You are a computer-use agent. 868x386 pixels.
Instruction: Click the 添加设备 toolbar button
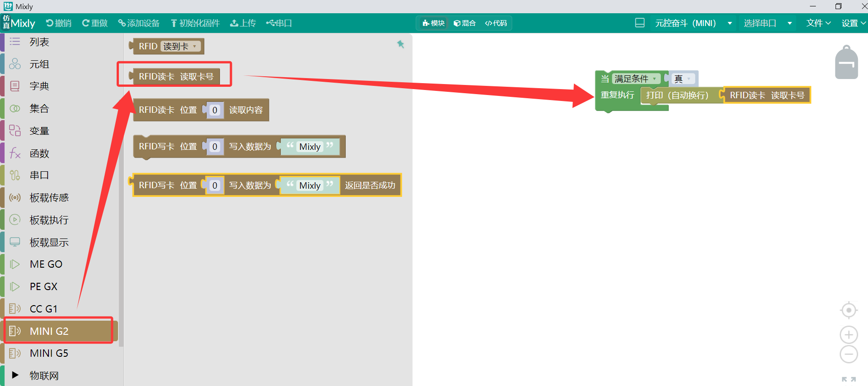coord(139,23)
